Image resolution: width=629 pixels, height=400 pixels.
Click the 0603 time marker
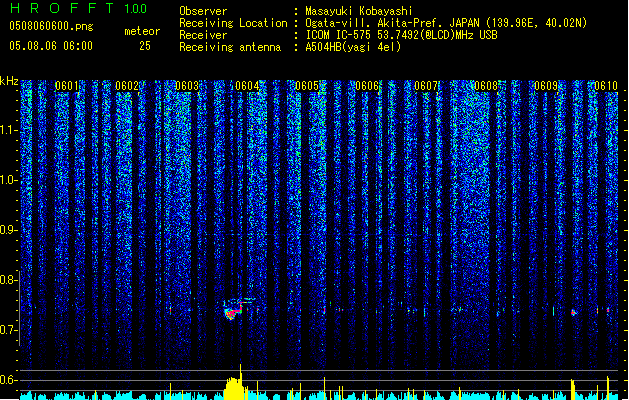click(x=187, y=86)
